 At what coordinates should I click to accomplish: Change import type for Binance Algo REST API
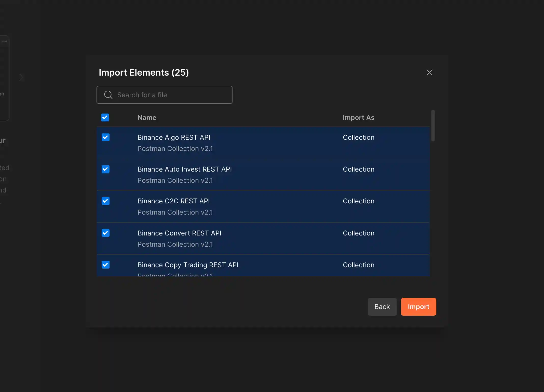pos(359,137)
